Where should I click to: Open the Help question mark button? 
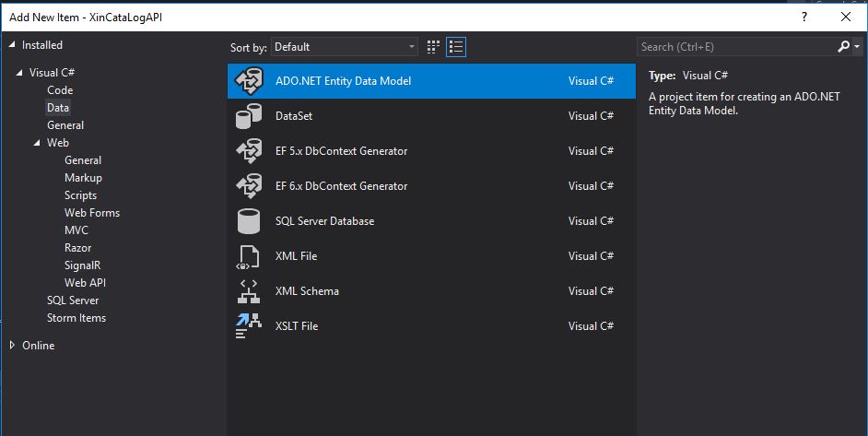pos(804,18)
